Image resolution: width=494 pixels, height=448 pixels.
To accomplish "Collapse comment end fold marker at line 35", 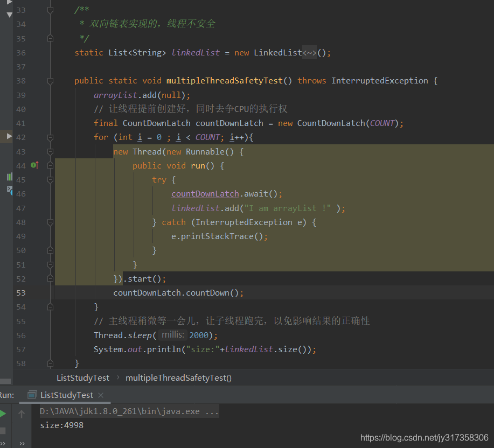I will [50, 38].
